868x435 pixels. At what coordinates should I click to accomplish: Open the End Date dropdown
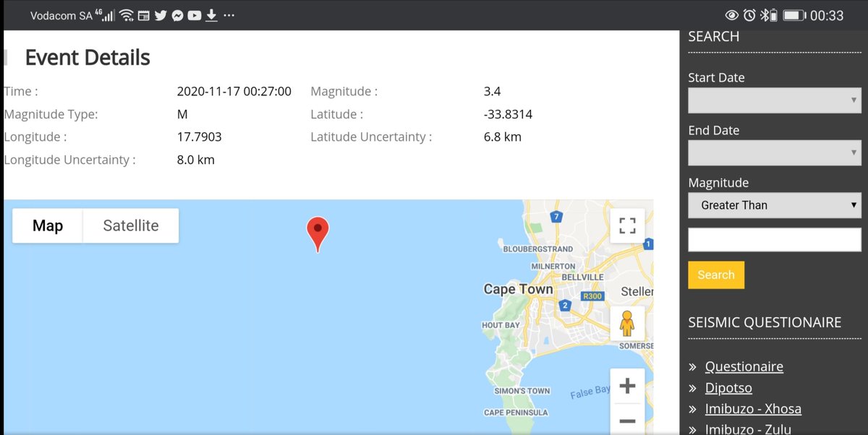(x=775, y=153)
